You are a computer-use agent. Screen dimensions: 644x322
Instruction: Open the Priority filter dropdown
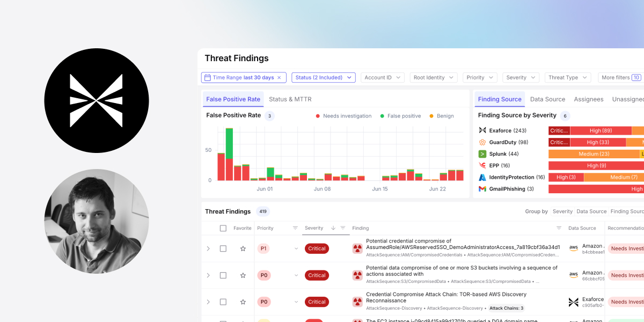[480, 78]
